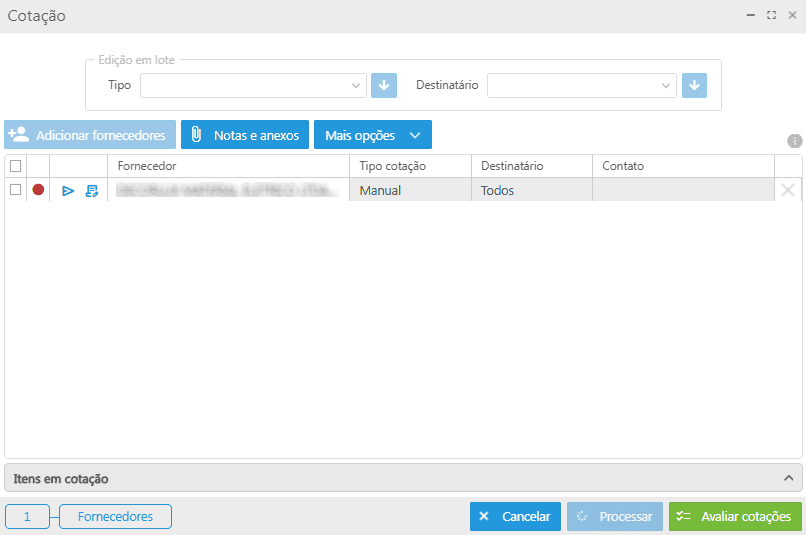Open the Tipo dropdown in Edição em lote

point(254,86)
